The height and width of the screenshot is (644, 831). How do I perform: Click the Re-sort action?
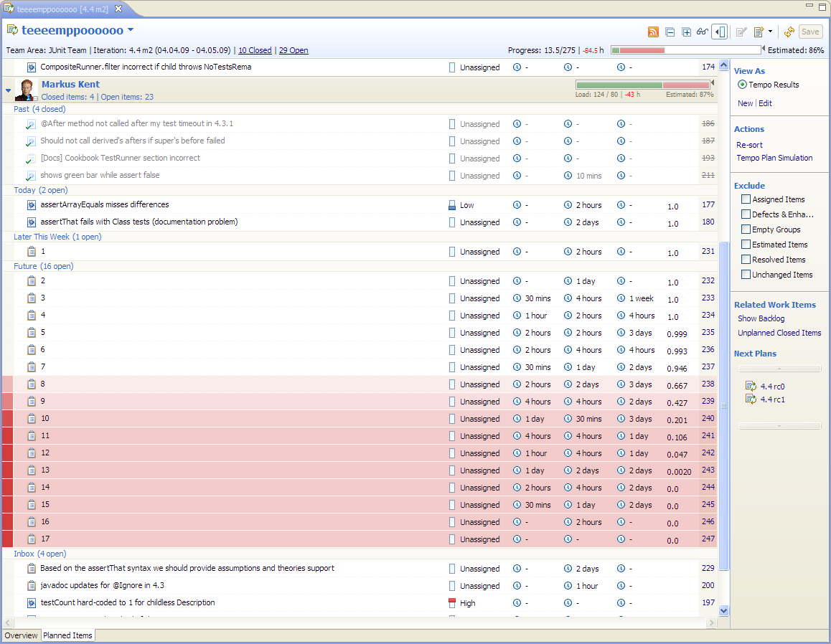749,145
